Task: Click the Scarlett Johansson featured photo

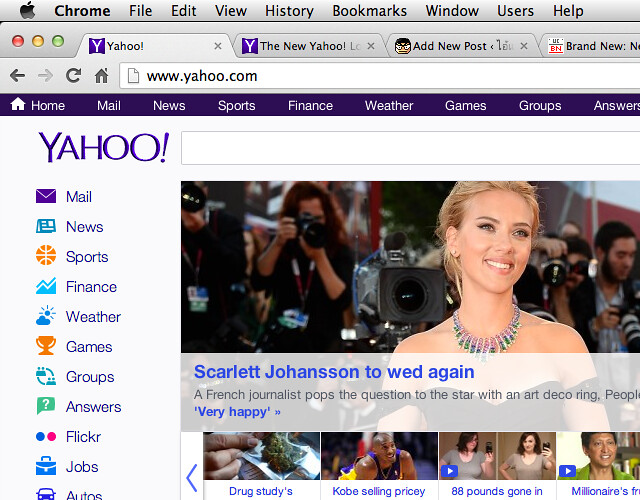Action: [x=410, y=267]
